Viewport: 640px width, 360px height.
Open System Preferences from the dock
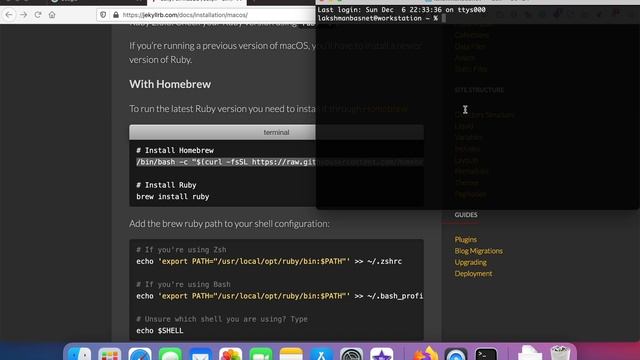click(x=351, y=353)
